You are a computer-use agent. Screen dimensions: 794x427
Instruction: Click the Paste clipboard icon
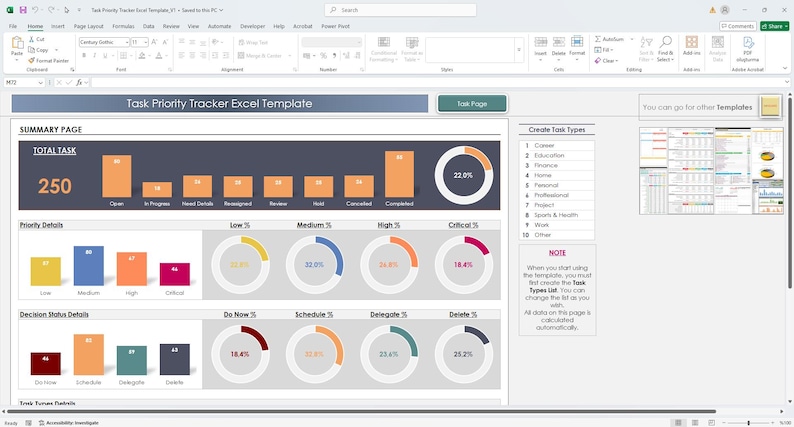pos(17,43)
